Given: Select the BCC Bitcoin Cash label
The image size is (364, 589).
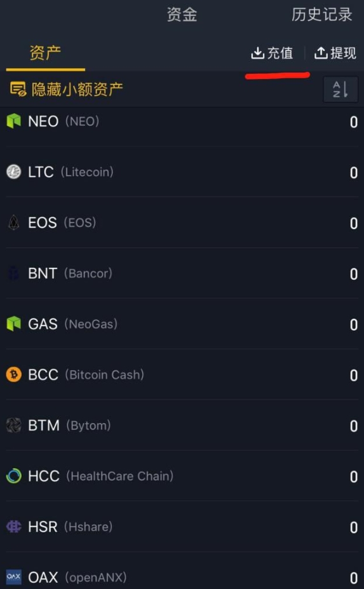Looking at the screenshot, I should coord(86,375).
